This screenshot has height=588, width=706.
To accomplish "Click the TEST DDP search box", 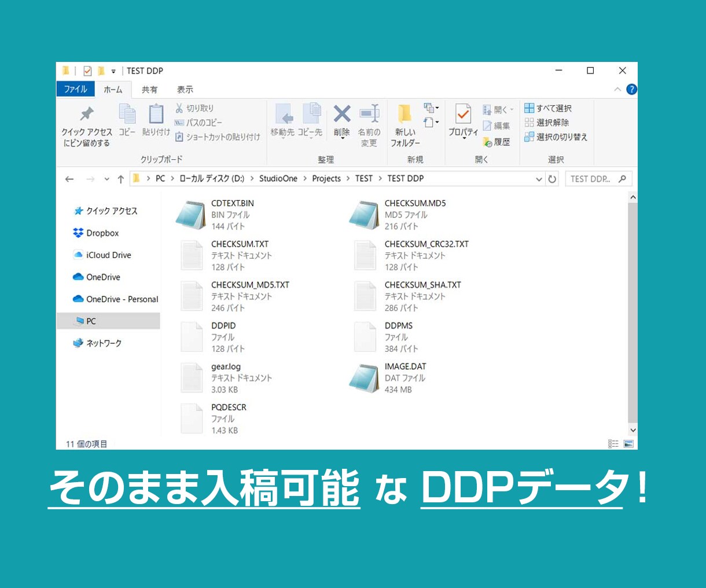I will [x=598, y=179].
